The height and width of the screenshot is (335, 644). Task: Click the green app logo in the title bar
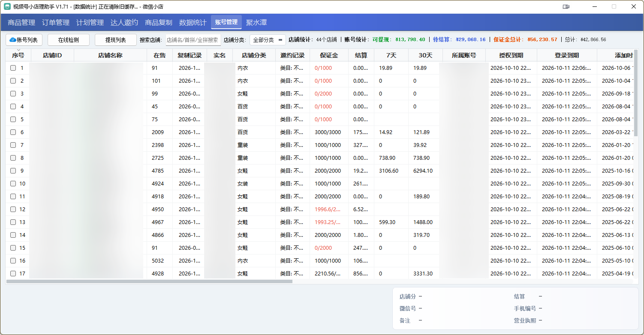click(7, 7)
